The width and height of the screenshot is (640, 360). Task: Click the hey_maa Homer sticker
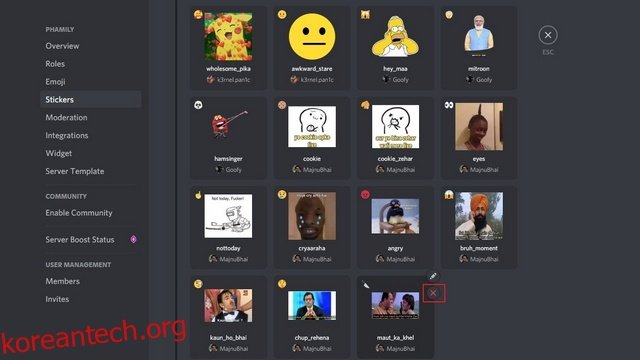[x=395, y=37]
